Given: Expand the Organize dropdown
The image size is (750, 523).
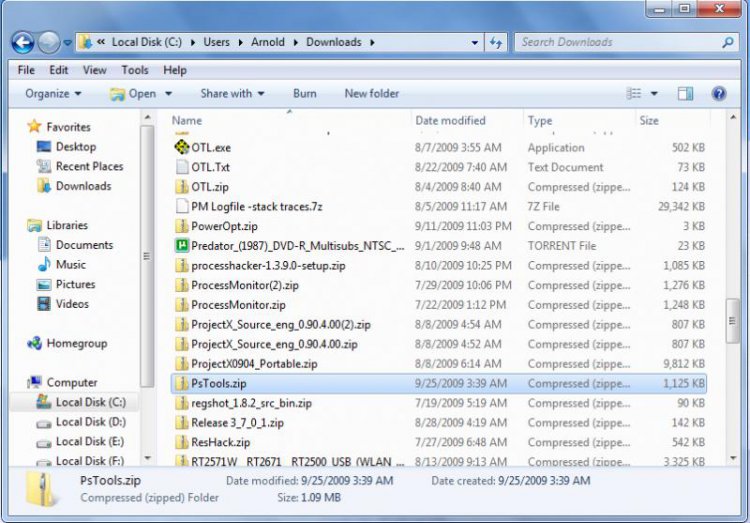Looking at the screenshot, I should 53,94.
